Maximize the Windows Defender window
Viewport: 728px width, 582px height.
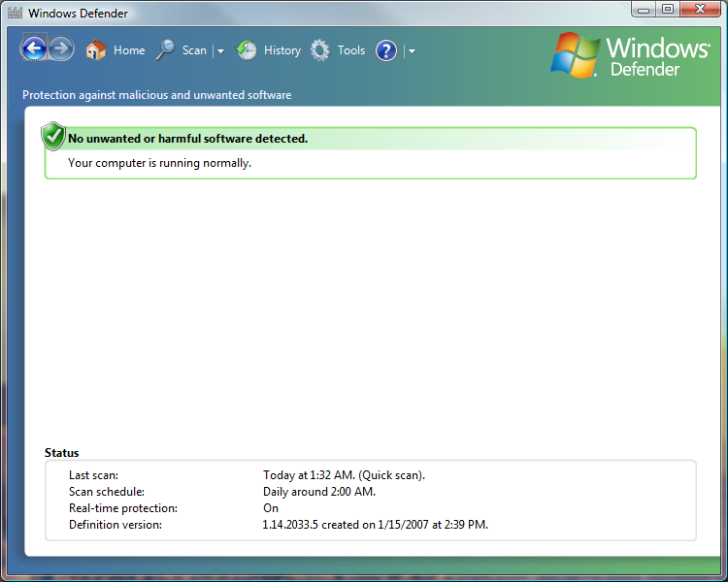(668, 9)
